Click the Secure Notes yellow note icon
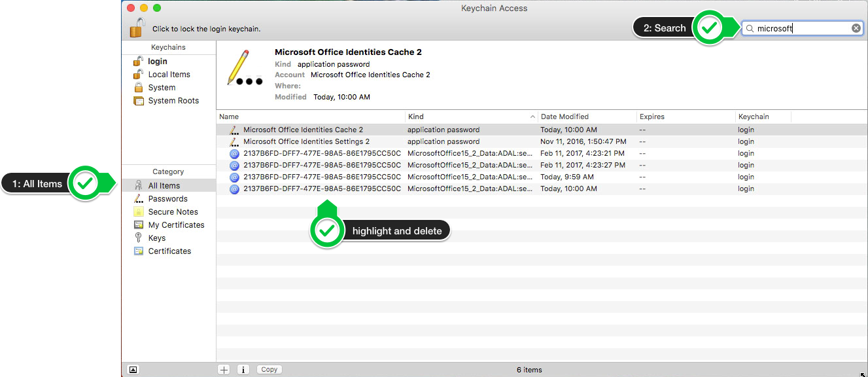This screenshot has height=377, width=868. pos(138,212)
